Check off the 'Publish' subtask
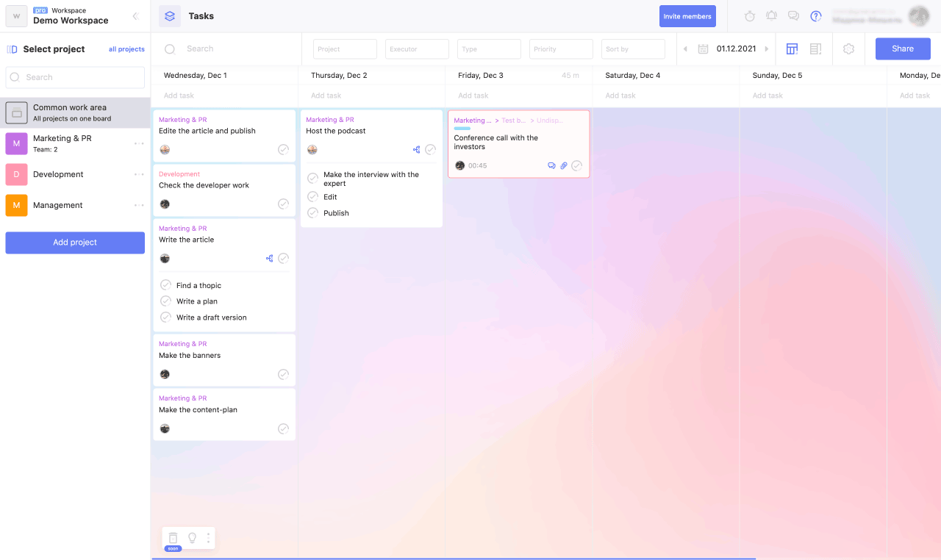The width and height of the screenshot is (941, 560). pyautogui.click(x=313, y=213)
